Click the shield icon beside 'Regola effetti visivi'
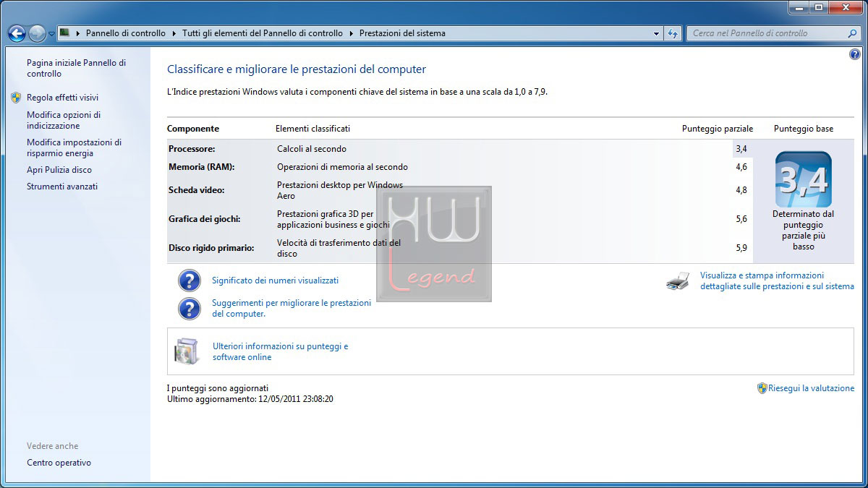Viewport: 868px width, 488px height. point(16,98)
